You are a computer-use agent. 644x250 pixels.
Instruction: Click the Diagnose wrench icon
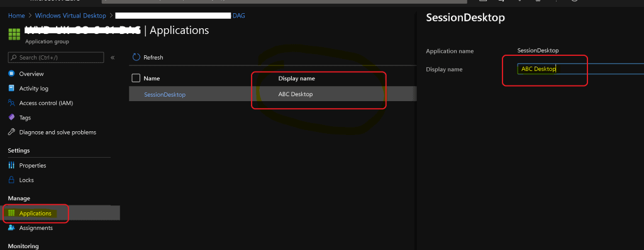tap(11, 132)
